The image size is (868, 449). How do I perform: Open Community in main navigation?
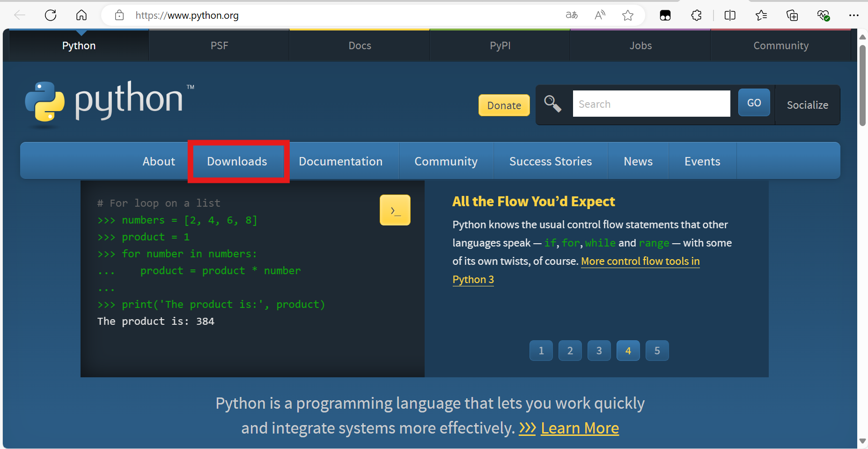coord(446,161)
